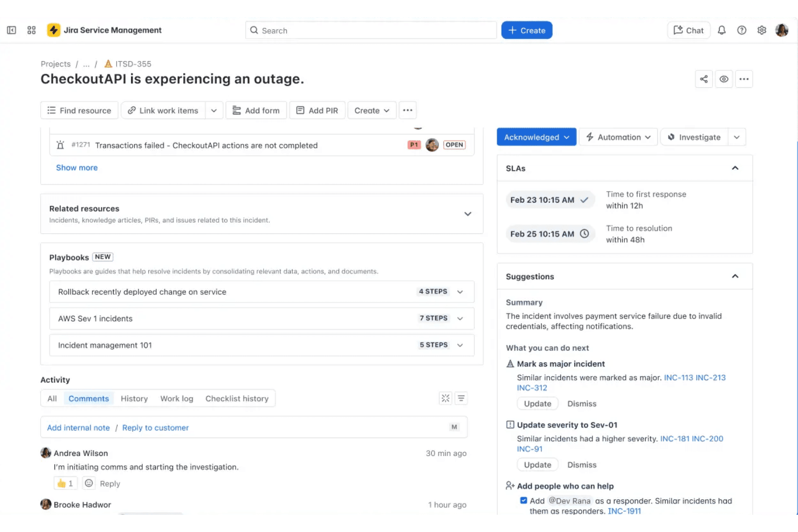The image size is (798, 532).
Task: Click the activity sort order icon
Action: click(461, 398)
